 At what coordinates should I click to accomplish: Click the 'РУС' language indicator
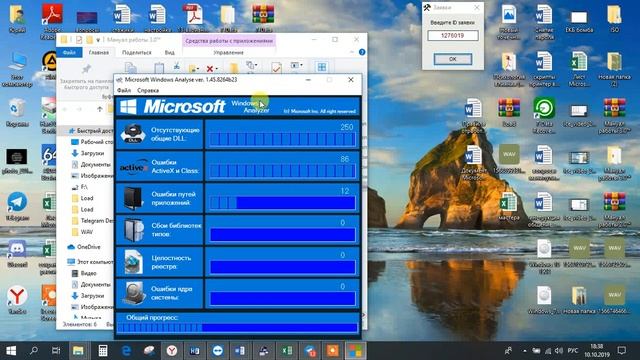point(573,351)
